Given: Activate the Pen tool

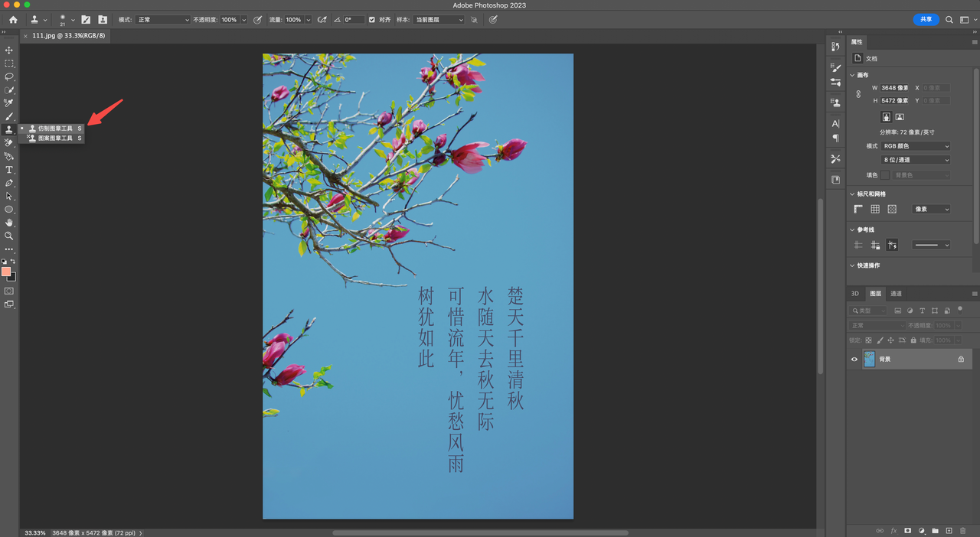Looking at the screenshot, I should pos(9,184).
